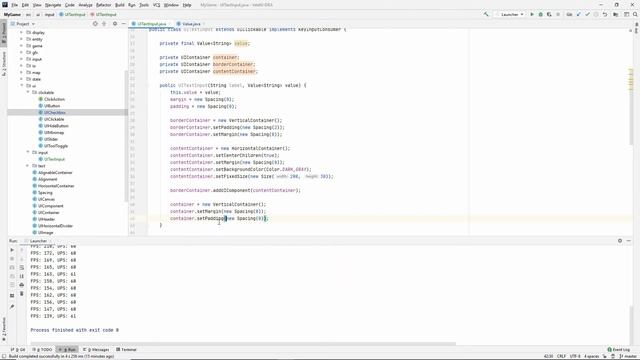640x360 pixels.
Task: Click Collapse All icon in Project panel
Action: [x=104, y=24]
